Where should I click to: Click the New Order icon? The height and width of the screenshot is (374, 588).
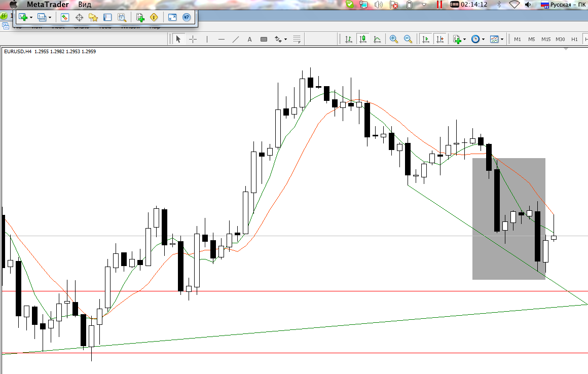tap(140, 17)
